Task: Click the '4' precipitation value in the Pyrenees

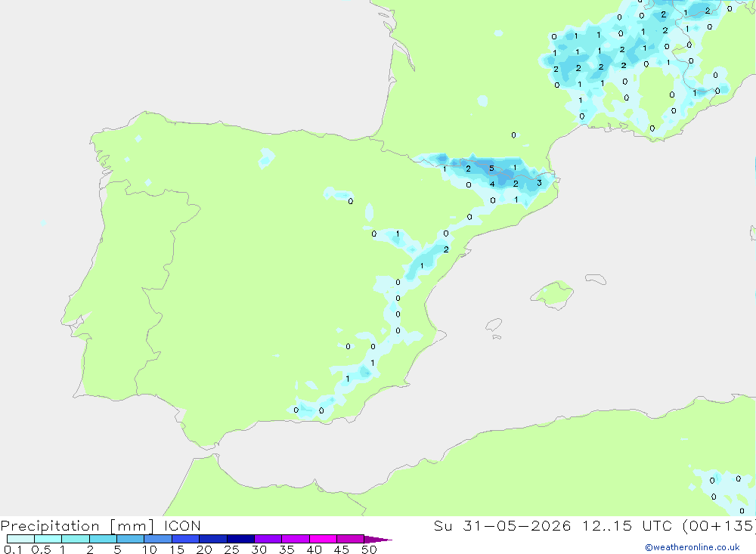Action: coord(492,184)
